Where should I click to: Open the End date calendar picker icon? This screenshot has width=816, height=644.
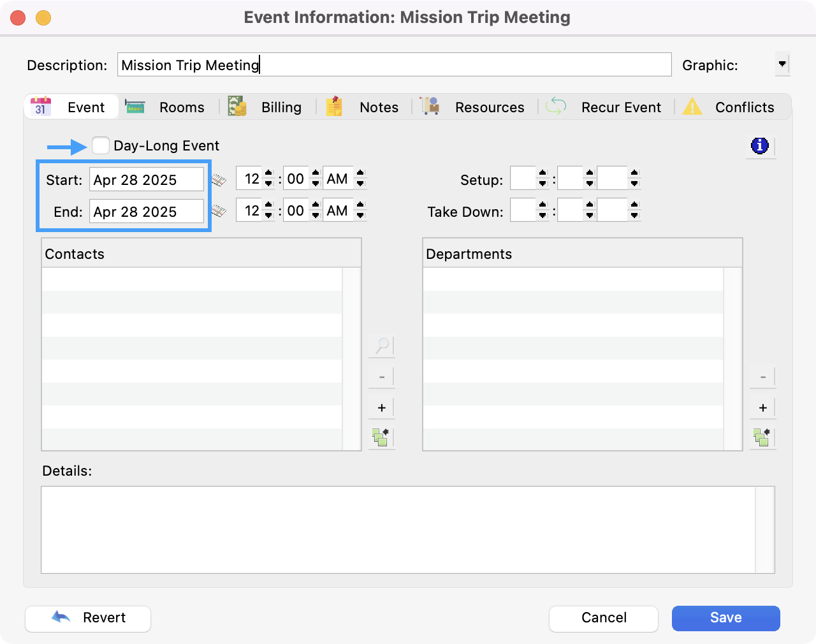tap(219, 211)
